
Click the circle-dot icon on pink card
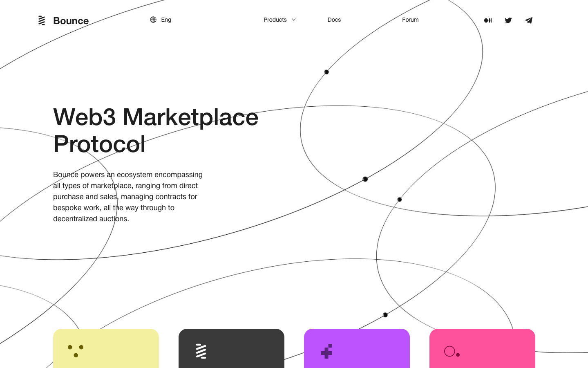452,352
